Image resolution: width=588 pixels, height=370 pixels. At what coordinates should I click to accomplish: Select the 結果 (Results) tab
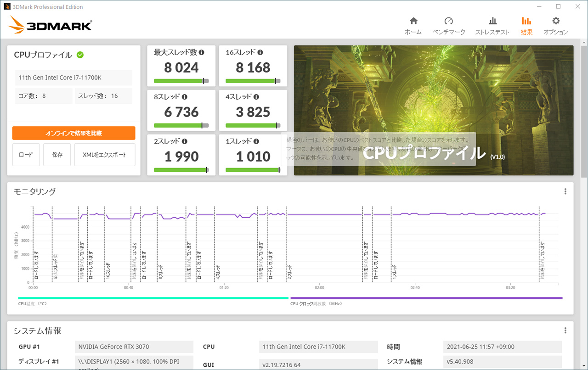click(x=526, y=26)
